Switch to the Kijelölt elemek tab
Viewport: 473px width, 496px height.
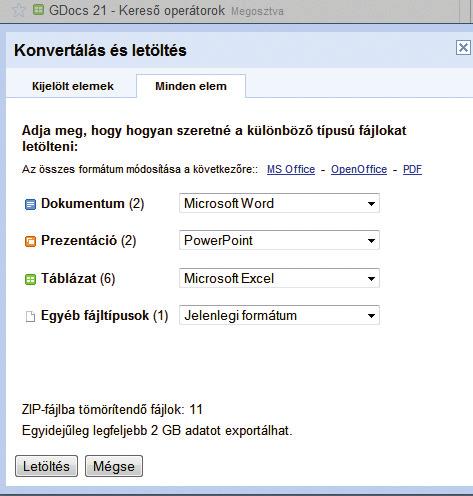73,86
